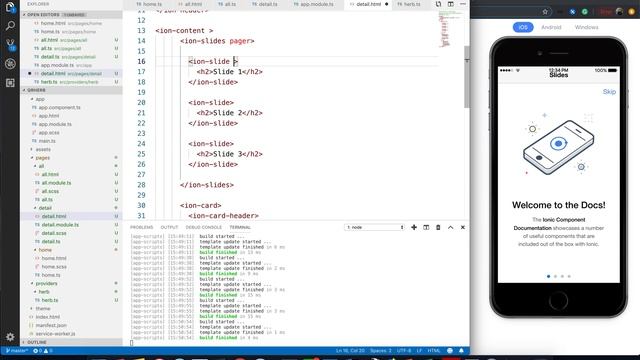Open the Manage gear icon

coord(10,337)
